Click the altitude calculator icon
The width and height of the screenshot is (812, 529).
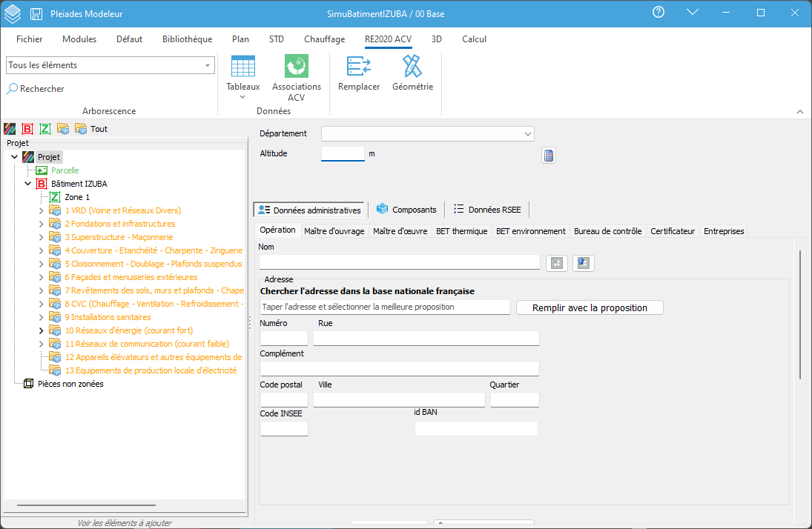(x=549, y=155)
